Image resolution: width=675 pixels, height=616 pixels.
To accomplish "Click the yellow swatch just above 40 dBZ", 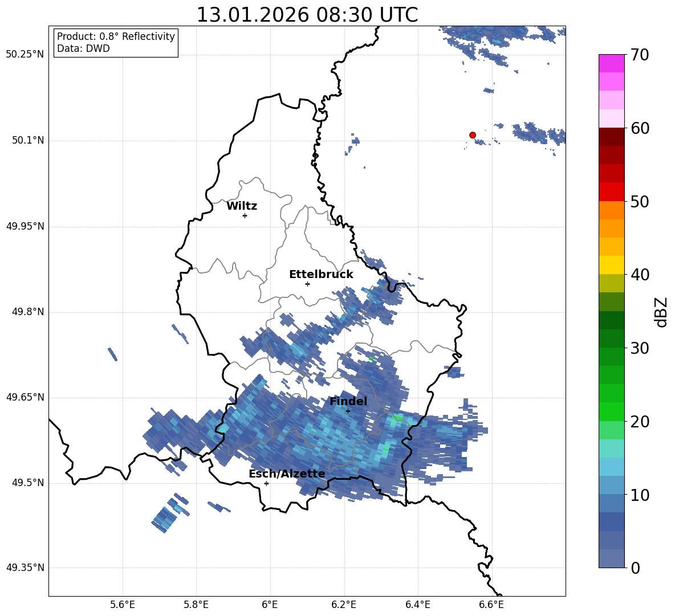I will pos(611,266).
